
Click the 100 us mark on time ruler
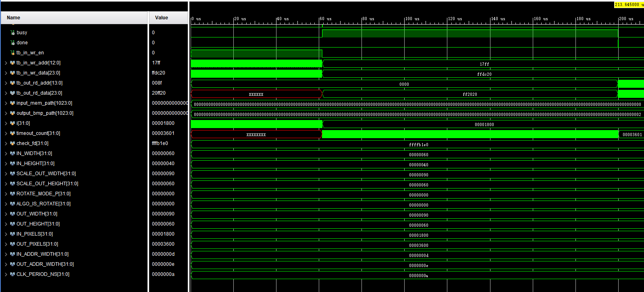(x=412, y=19)
